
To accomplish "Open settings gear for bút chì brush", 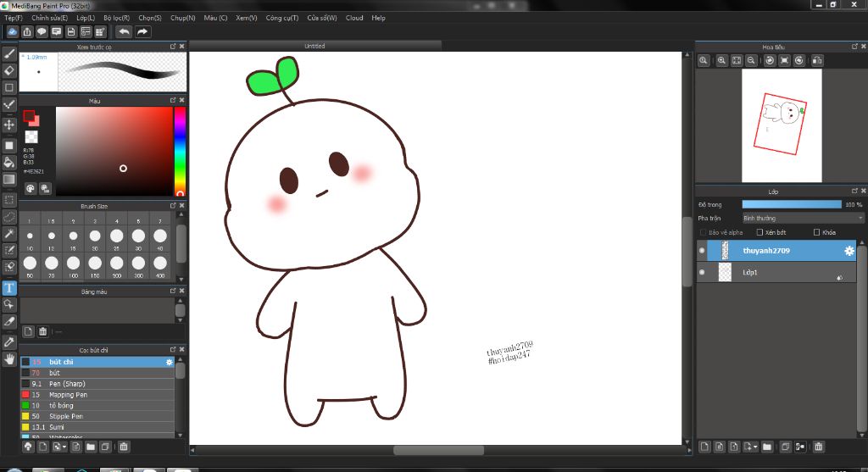I will (170, 362).
